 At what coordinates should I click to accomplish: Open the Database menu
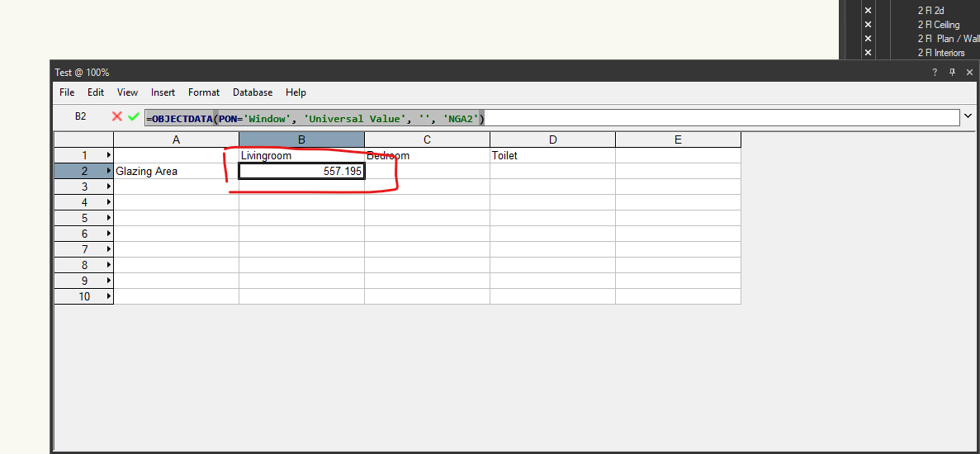[x=253, y=92]
